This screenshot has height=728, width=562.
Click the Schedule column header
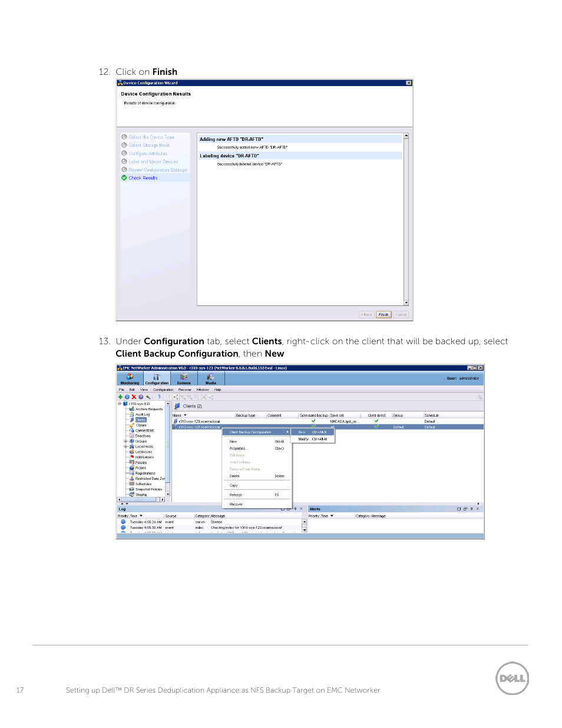pyautogui.click(x=452, y=416)
